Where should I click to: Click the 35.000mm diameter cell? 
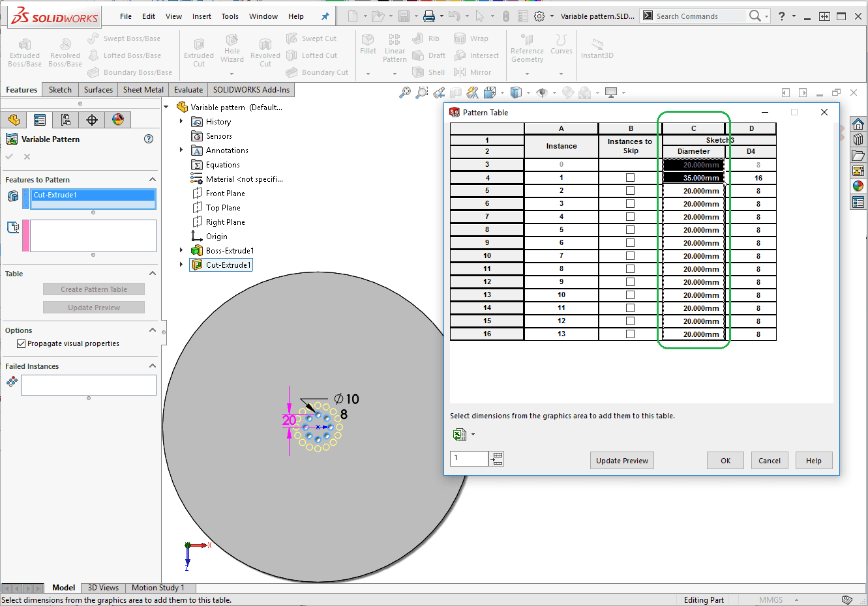click(694, 178)
